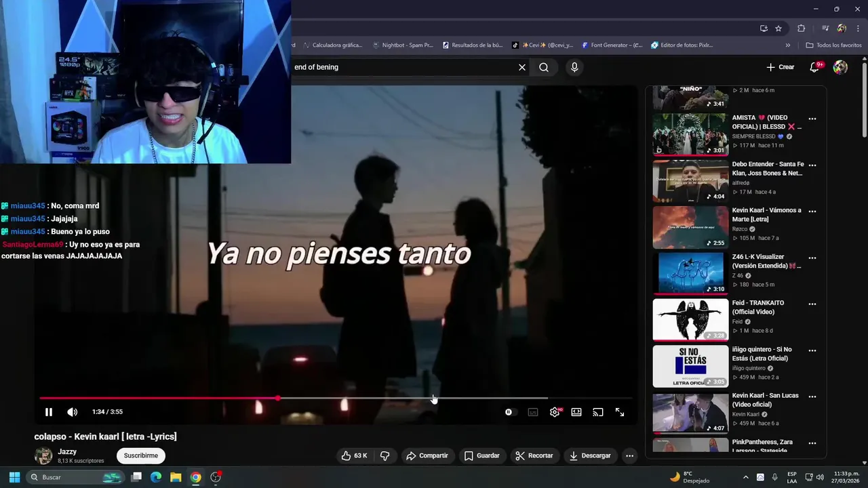Clip the video using Recortar
Viewport: 868px width, 488px height.
[x=534, y=455]
